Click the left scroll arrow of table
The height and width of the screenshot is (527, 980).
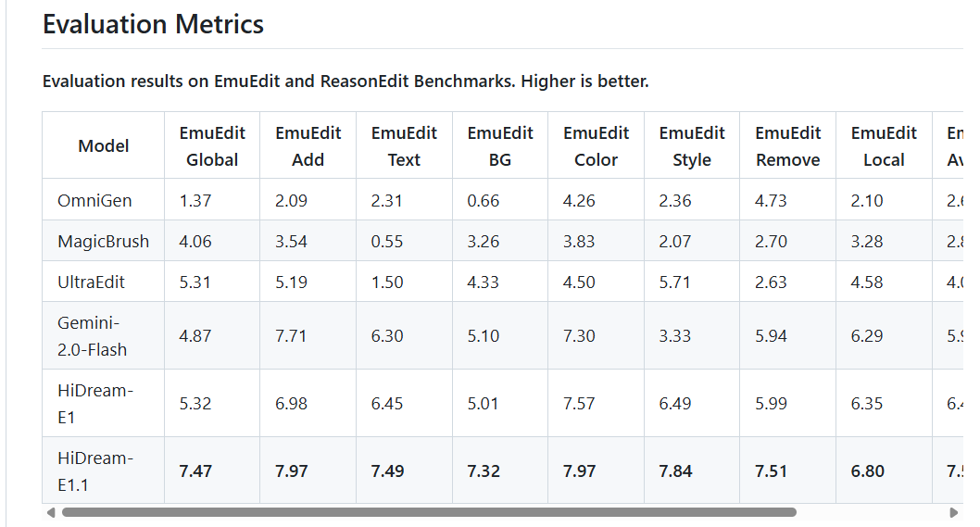point(51,512)
